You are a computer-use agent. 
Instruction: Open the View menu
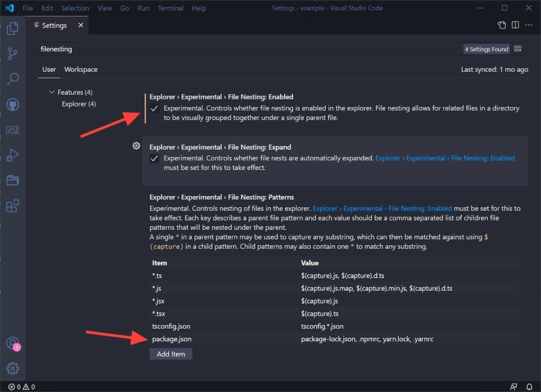tap(105, 8)
